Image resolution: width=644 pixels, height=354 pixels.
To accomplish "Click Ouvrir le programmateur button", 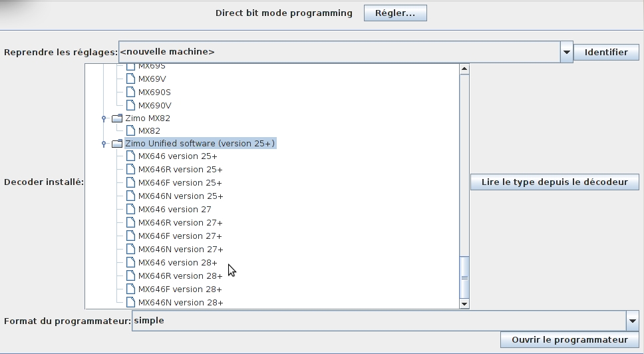I will [569, 339].
